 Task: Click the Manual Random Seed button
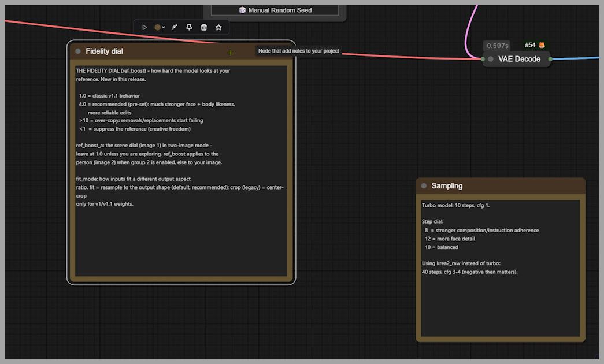[275, 10]
